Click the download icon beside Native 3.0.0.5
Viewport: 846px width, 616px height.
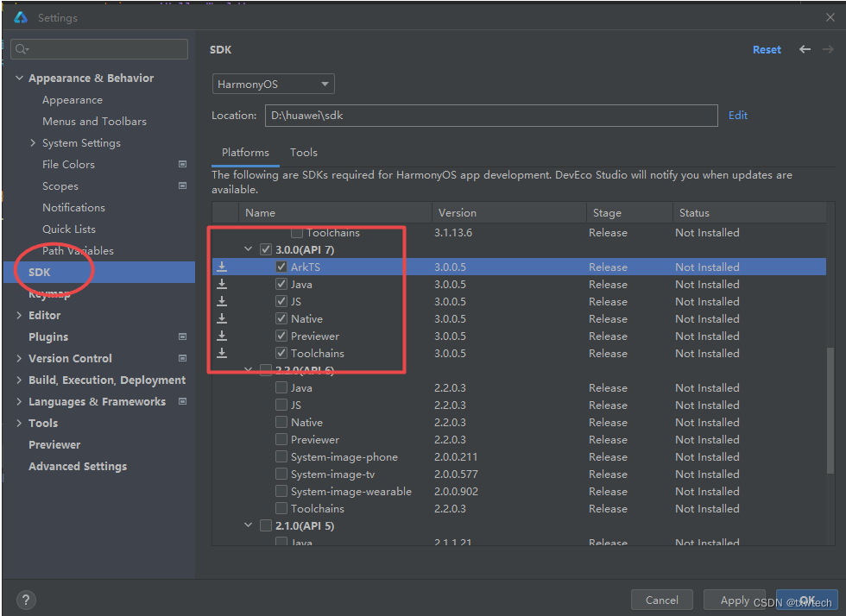pyautogui.click(x=222, y=318)
